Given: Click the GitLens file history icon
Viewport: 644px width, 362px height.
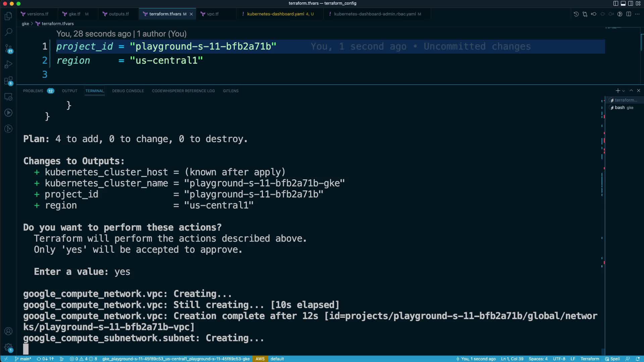Looking at the screenshot, I should [x=576, y=14].
